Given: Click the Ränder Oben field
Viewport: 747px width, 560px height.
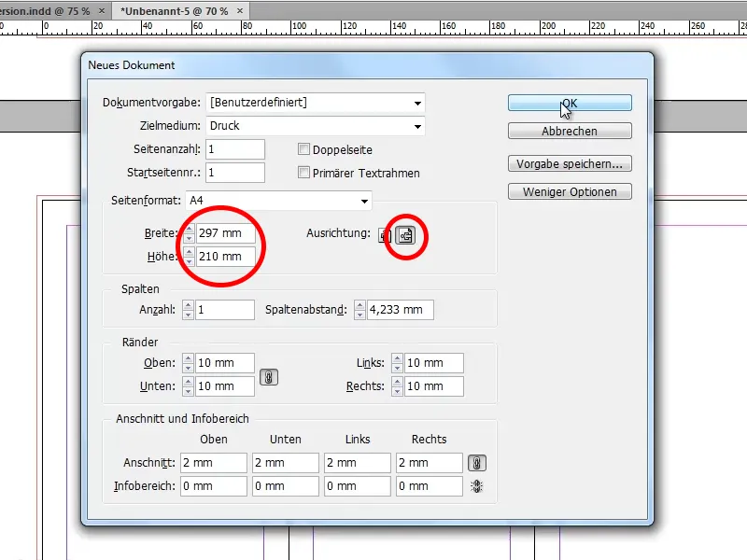Looking at the screenshot, I should 225,363.
